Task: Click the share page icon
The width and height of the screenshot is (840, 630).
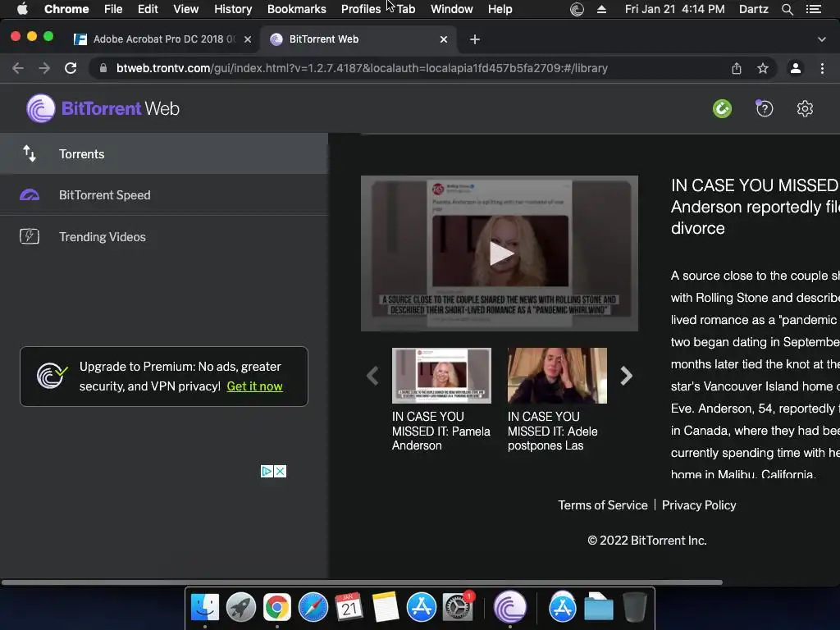Action: click(x=737, y=68)
